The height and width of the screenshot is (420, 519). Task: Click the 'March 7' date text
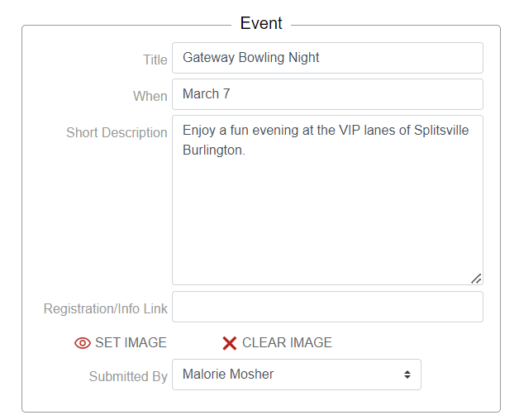(x=207, y=94)
